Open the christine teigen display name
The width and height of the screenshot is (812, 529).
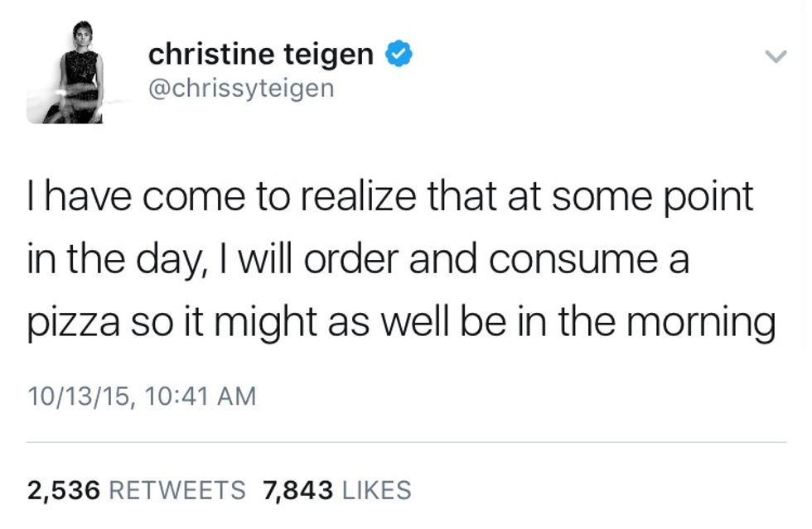[260, 55]
